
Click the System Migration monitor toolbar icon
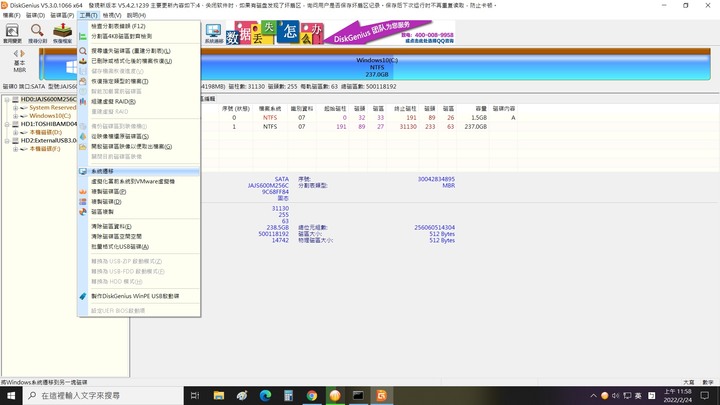tap(214, 33)
